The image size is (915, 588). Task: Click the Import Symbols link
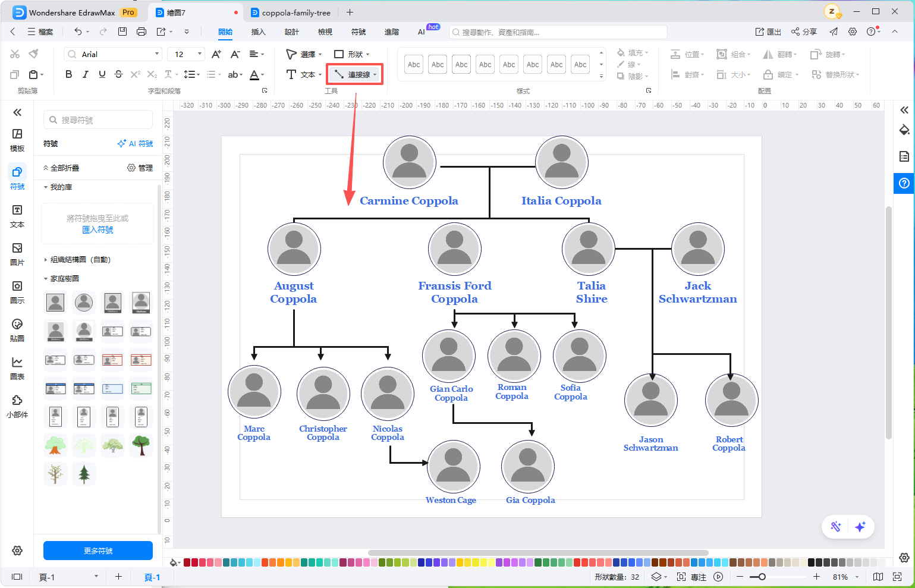pos(98,229)
